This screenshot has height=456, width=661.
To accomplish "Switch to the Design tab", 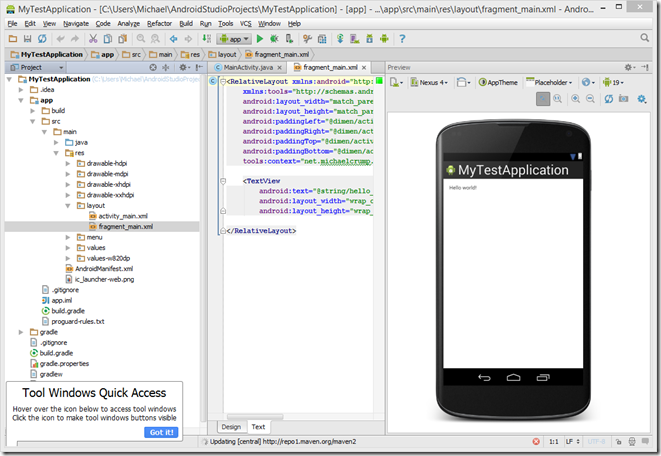I will click(x=231, y=426).
